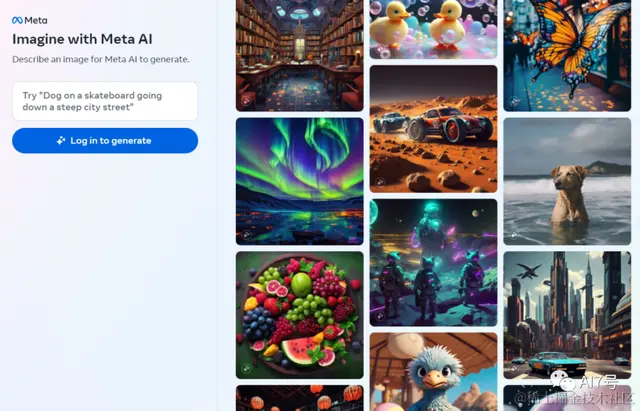640x411 pixels.
Task: Click the badge icon on the aurora image
Action: point(246,235)
